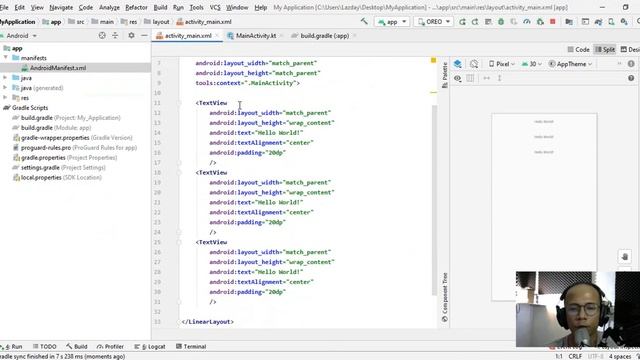This screenshot has width=640, height=360.
Task: Toggle the Palette side panel
Action: point(444,76)
